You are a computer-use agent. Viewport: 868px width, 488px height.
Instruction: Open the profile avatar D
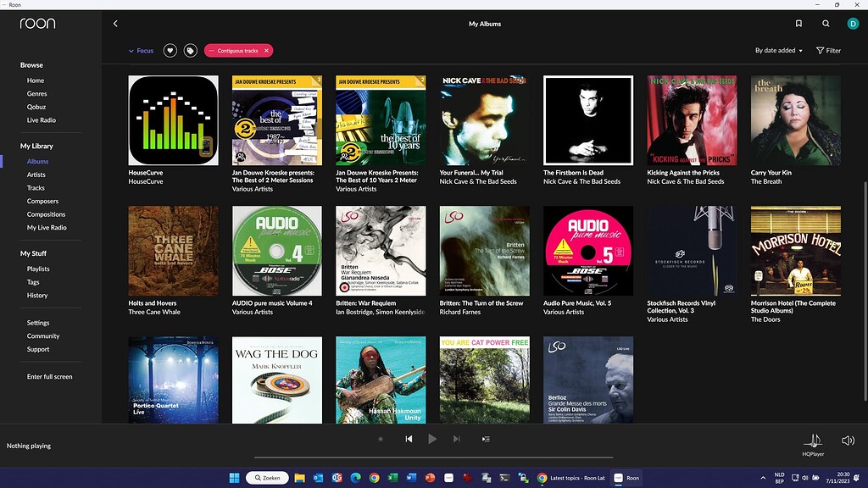854,24
